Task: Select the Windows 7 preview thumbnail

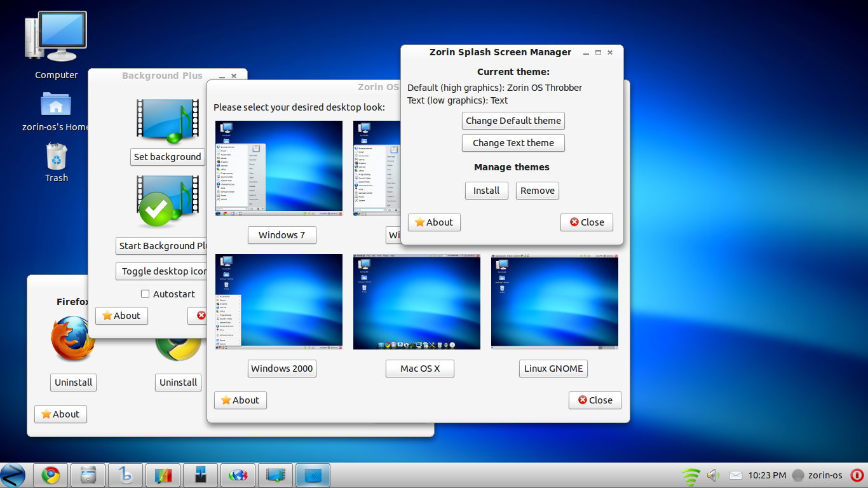Action: [278, 168]
